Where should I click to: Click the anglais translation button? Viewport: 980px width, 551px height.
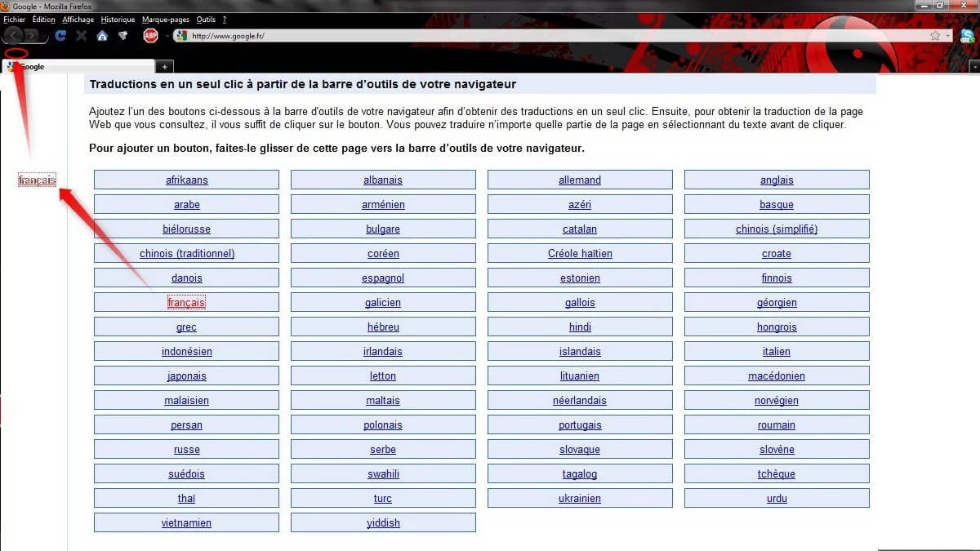pos(777,180)
